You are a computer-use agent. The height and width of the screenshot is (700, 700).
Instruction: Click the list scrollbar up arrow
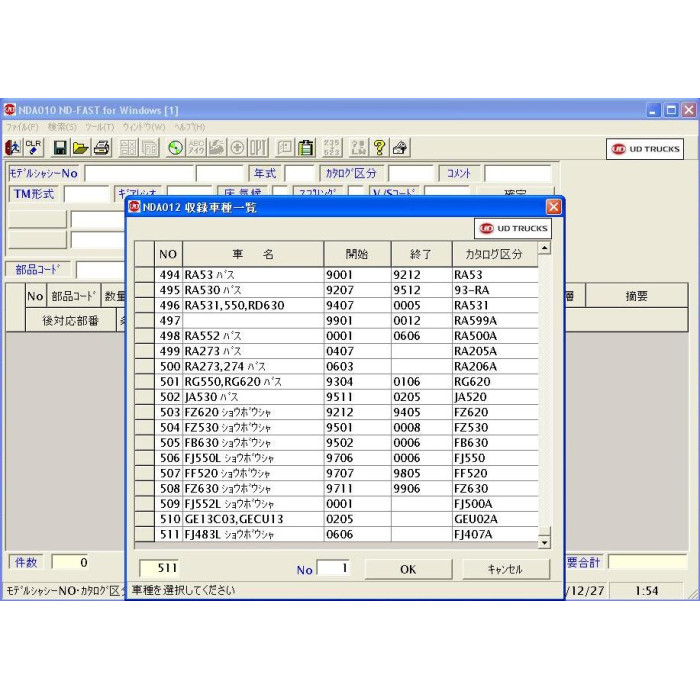click(544, 248)
